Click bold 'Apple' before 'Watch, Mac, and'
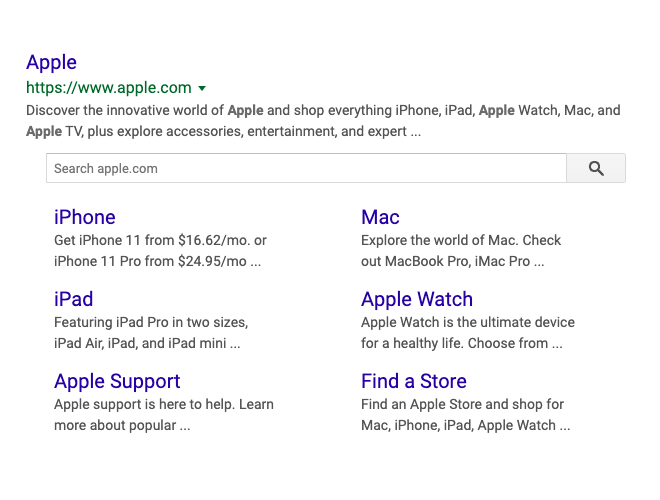 point(497,111)
